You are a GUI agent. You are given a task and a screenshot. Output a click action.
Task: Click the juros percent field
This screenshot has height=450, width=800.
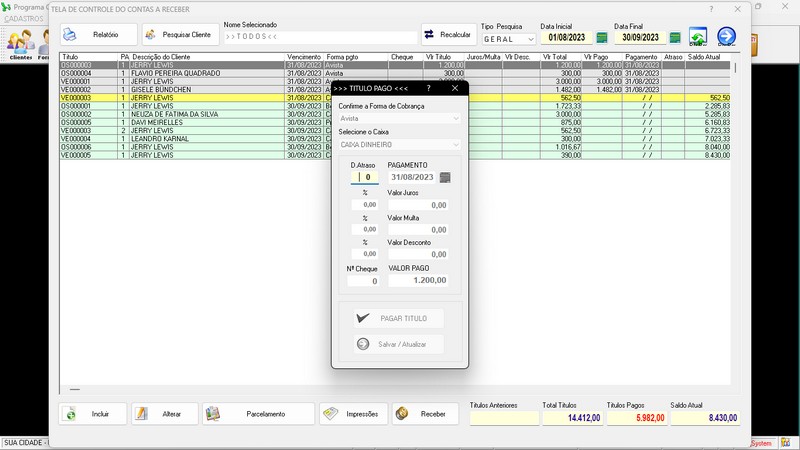pos(364,205)
